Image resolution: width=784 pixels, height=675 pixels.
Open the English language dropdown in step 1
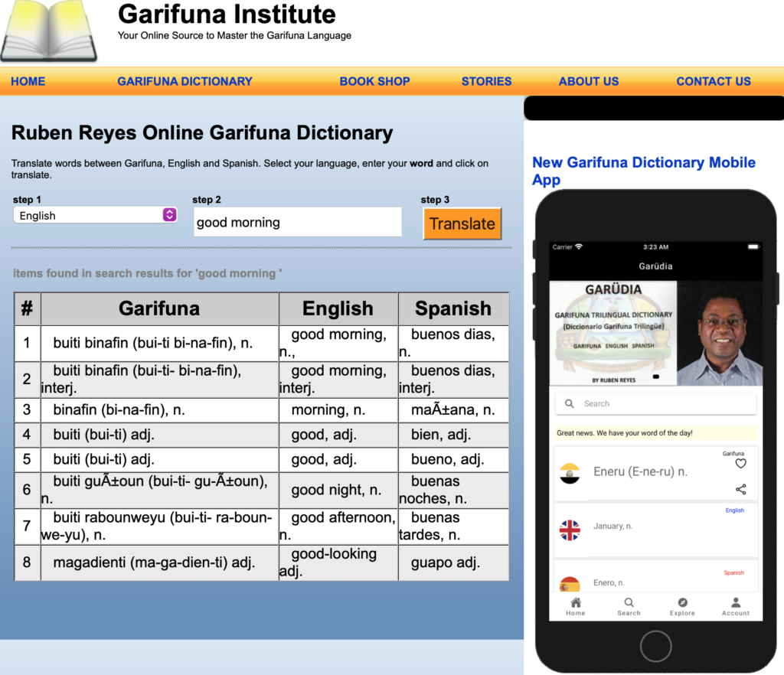[95, 215]
